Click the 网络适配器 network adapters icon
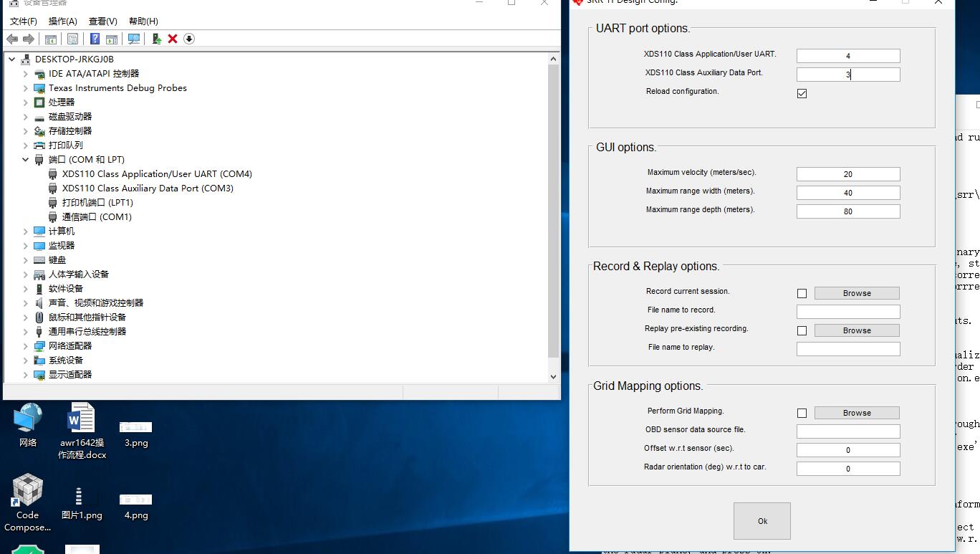 [39, 346]
